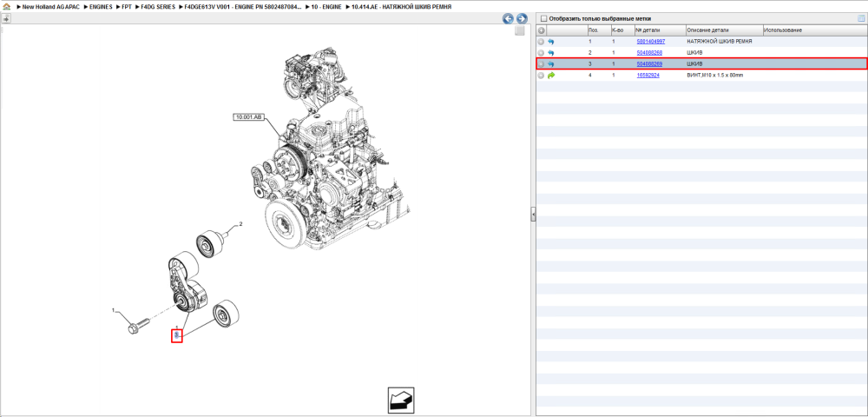
Task: Click the gray square button under the navigation arrows
Action: [519, 31]
